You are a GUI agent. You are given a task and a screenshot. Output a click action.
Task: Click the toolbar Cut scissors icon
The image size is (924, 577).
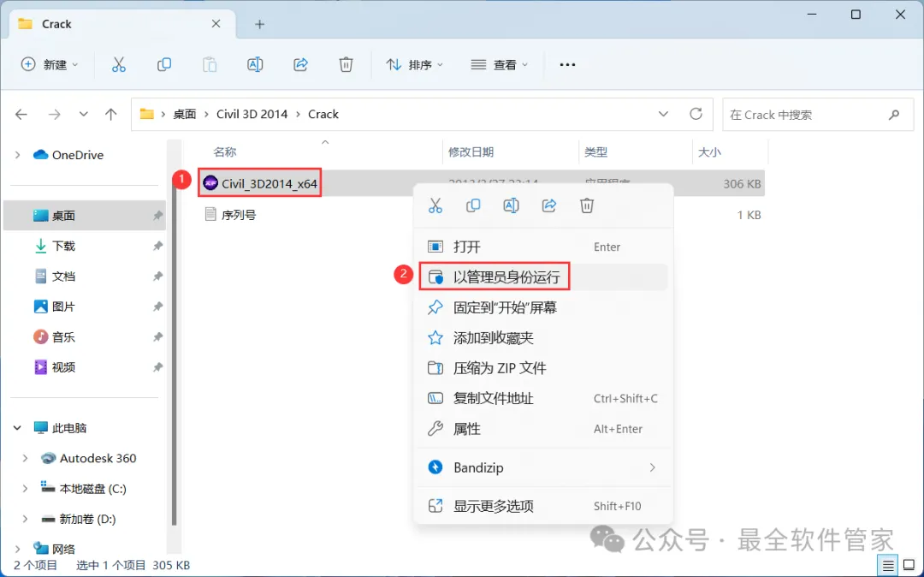[118, 64]
